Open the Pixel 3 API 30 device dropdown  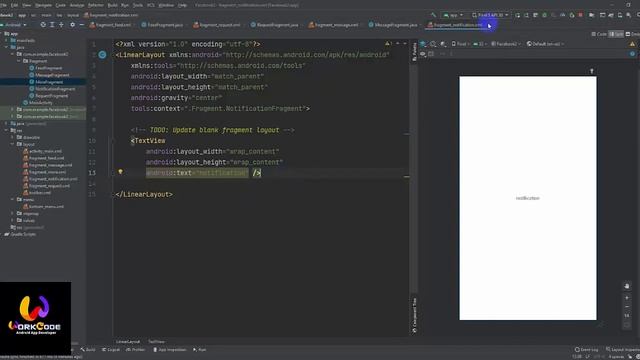pos(490,15)
